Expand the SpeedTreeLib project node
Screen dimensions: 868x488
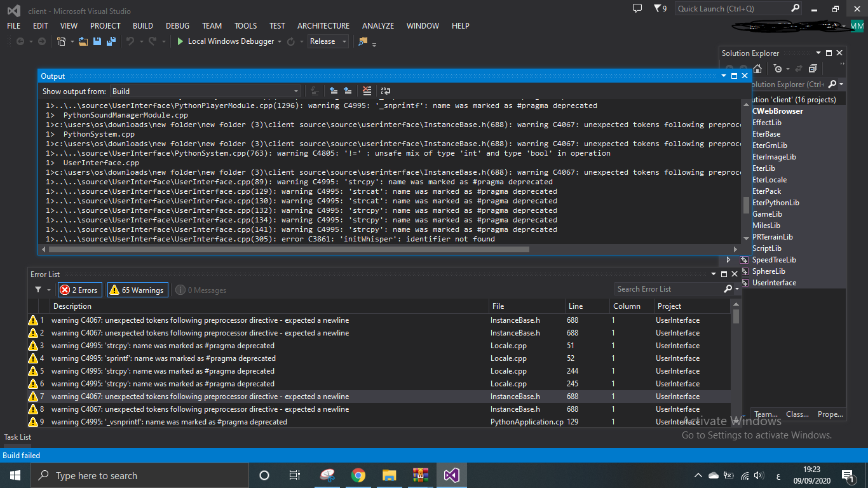pos(729,260)
